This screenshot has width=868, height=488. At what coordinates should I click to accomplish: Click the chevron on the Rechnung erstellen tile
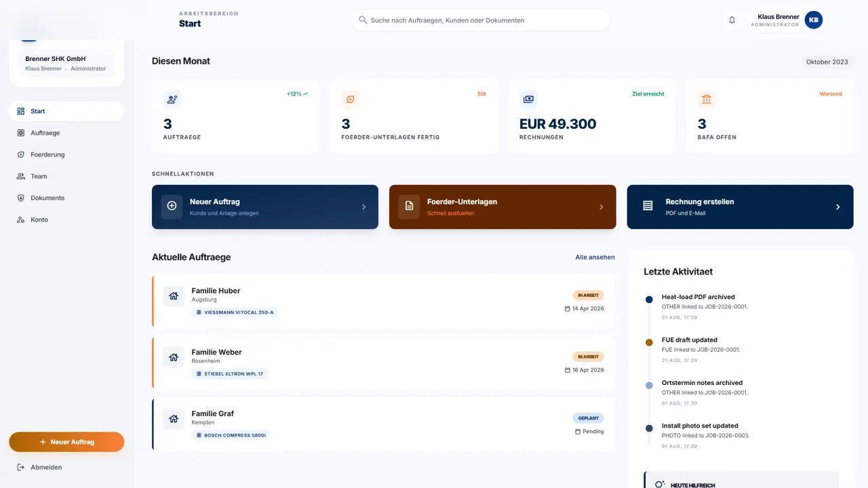(837, 207)
